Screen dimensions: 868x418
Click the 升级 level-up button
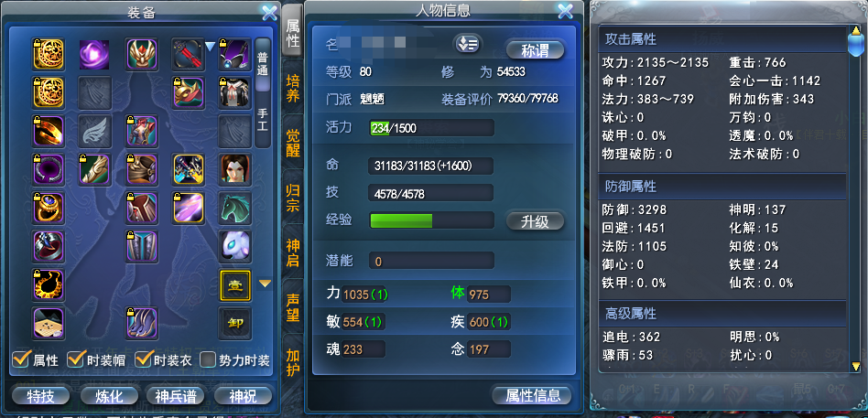[x=536, y=221]
